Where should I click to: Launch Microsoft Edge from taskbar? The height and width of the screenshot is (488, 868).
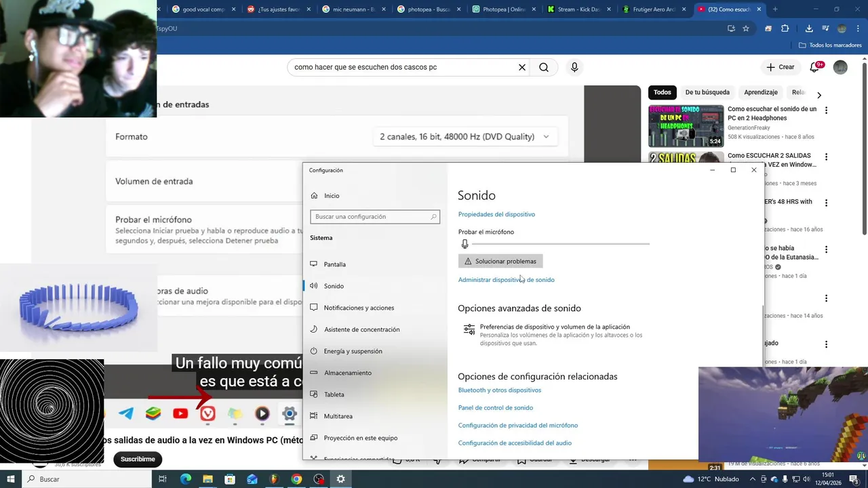(x=185, y=479)
